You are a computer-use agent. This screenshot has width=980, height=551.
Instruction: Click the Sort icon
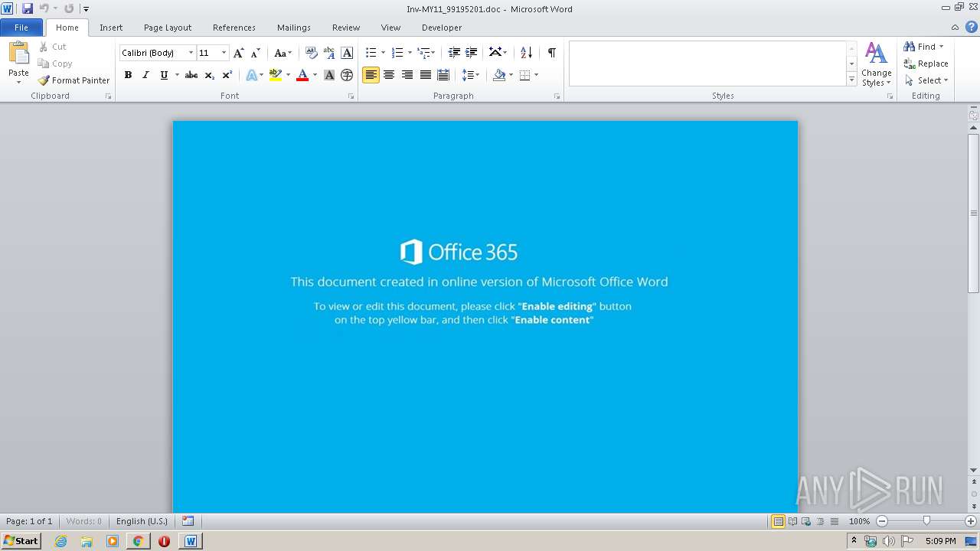tap(526, 53)
